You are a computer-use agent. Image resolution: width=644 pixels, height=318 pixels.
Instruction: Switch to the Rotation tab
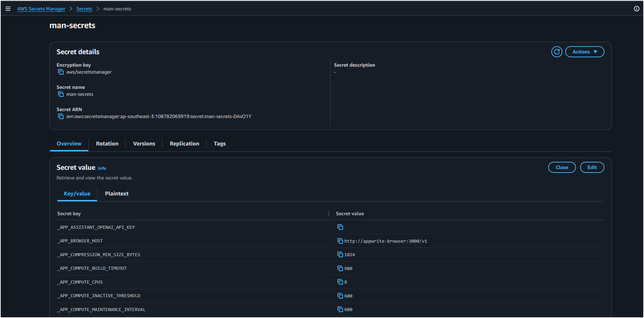[x=107, y=144]
